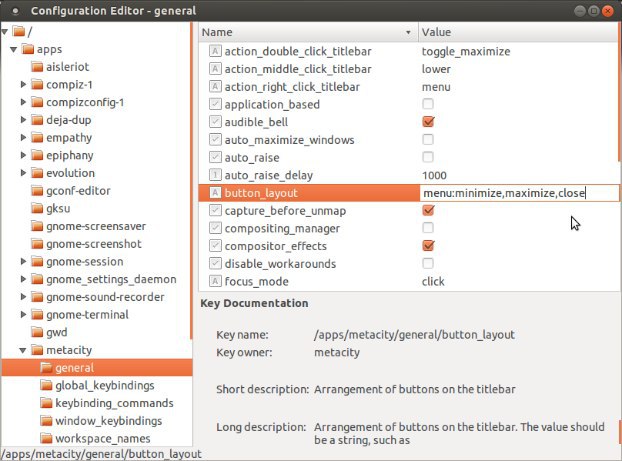Click the gconf-editor folder icon
The height and width of the screenshot is (461, 622).
37,190
